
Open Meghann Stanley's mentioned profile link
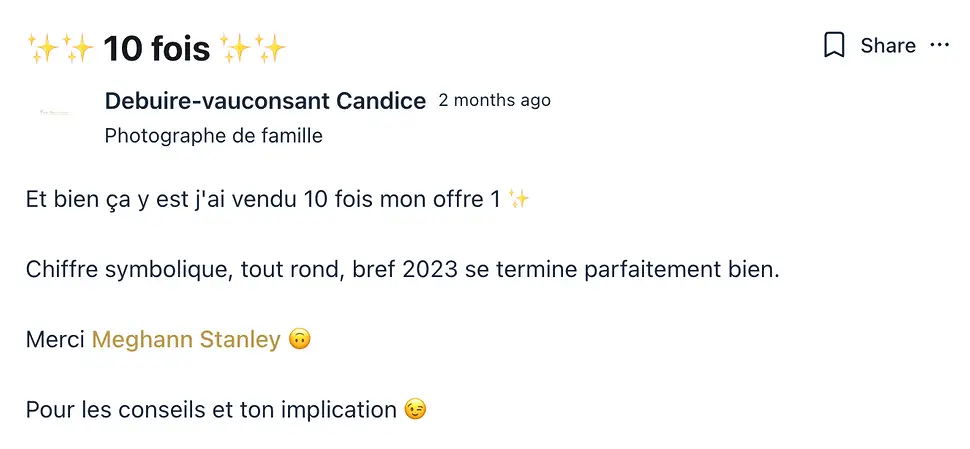pyautogui.click(x=186, y=340)
